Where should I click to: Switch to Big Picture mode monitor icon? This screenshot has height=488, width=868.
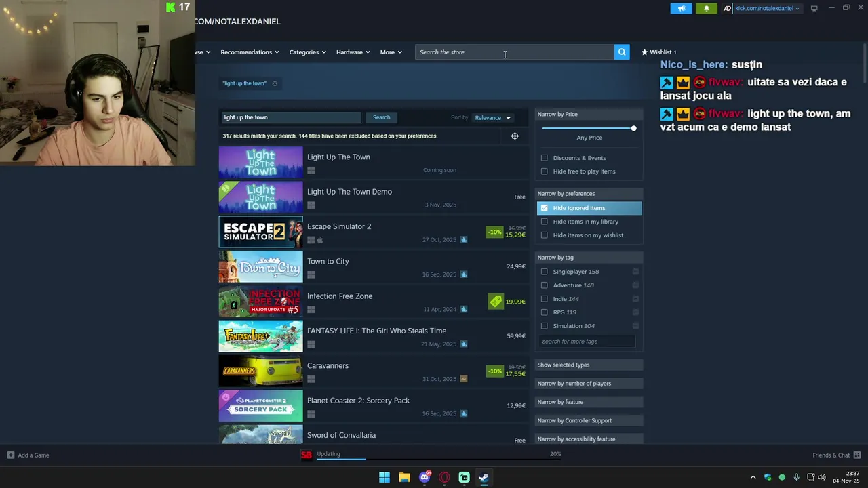click(814, 9)
